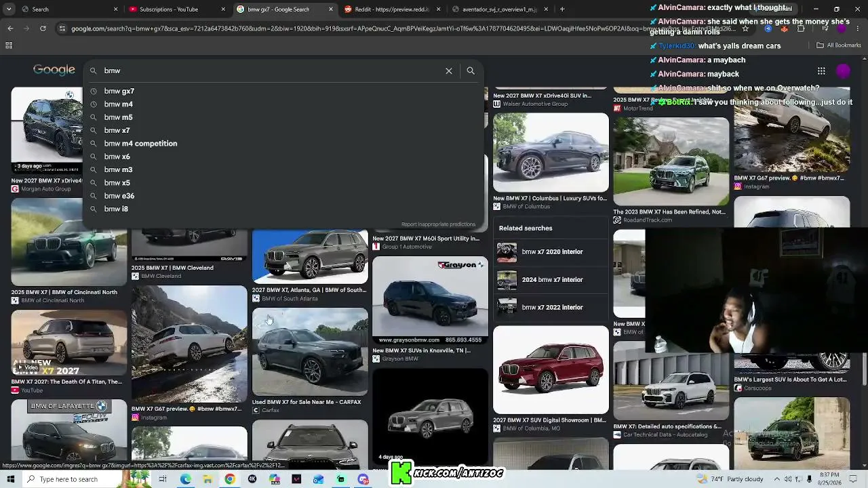Switch to the Subscriptions - YouTube tab

point(176,9)
